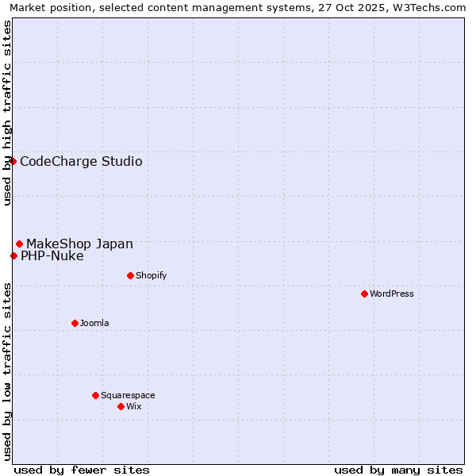Select the Joomla text label
The image size is (476, 476).
(94, 324)
